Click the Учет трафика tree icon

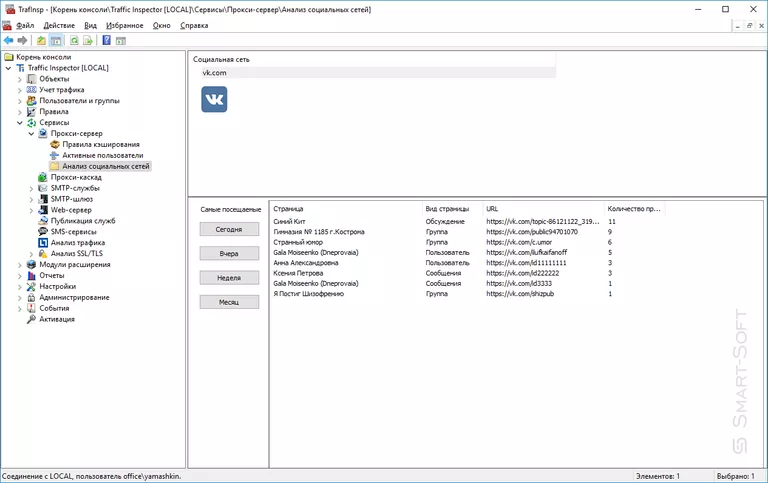(31, 90)
